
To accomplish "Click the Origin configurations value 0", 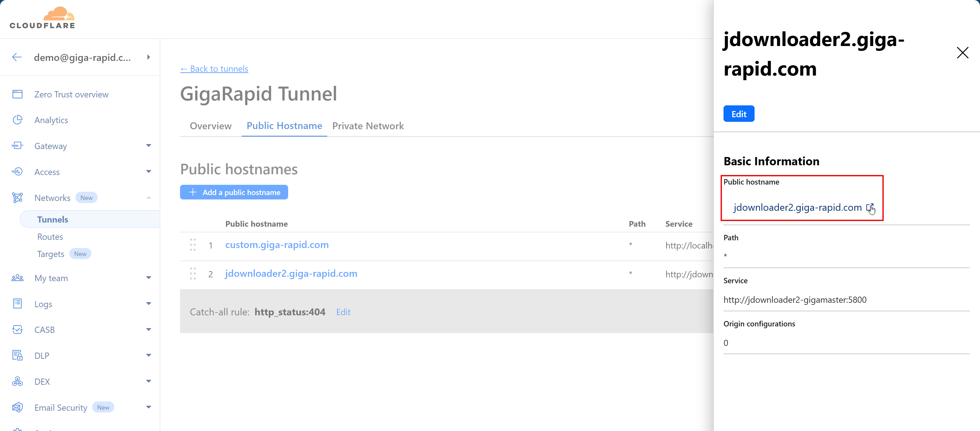I will [726, 343].
